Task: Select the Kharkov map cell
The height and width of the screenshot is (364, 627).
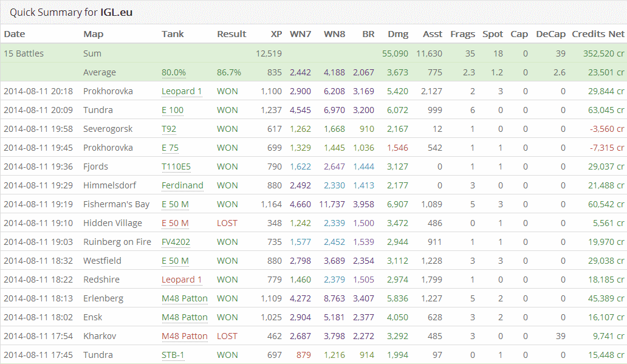Action: pyautogui.click(x=100, y=335)
